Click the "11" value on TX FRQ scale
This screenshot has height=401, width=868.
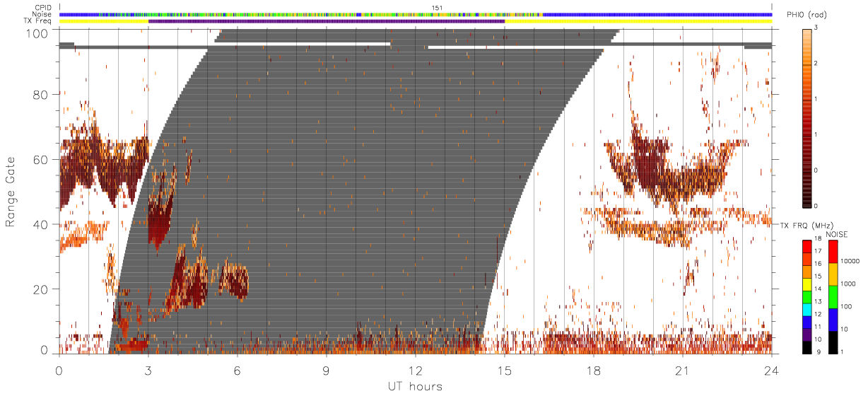(x=818, y=327)
